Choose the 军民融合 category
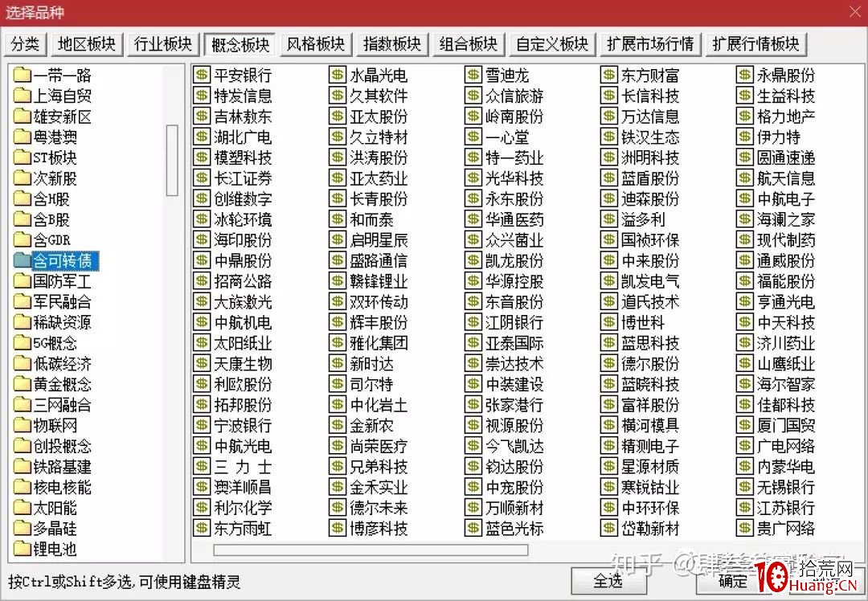The height and width of the screenshot is (601, 868). (x=62, y=301)
